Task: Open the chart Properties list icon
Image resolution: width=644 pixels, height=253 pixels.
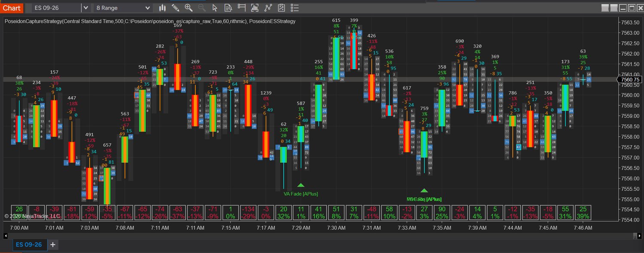Action: 295,8
